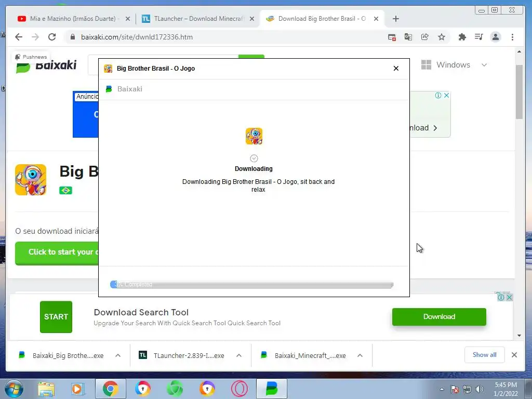Expand options for the TLauncher exe download
The image size is (532, 399).
click(239, 355)
